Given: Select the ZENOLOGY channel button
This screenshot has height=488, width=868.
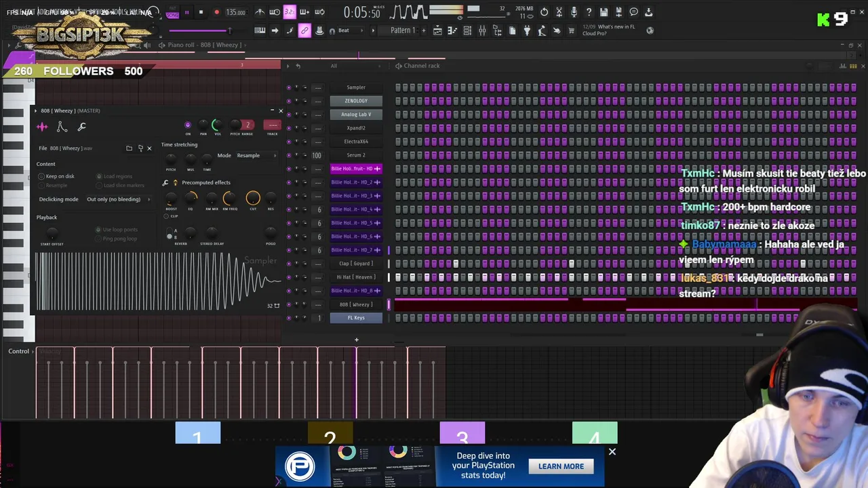Looking at the screenshot, I should (356, 101).
